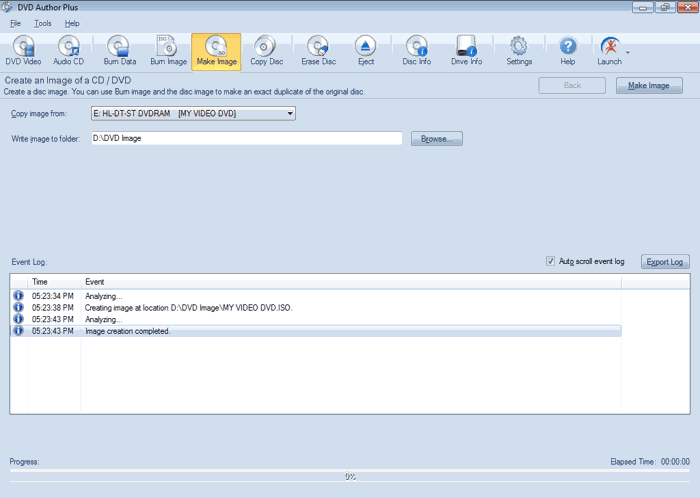Select the Copy Disc tool
This screenshot has height=498, width=700.
266,50
